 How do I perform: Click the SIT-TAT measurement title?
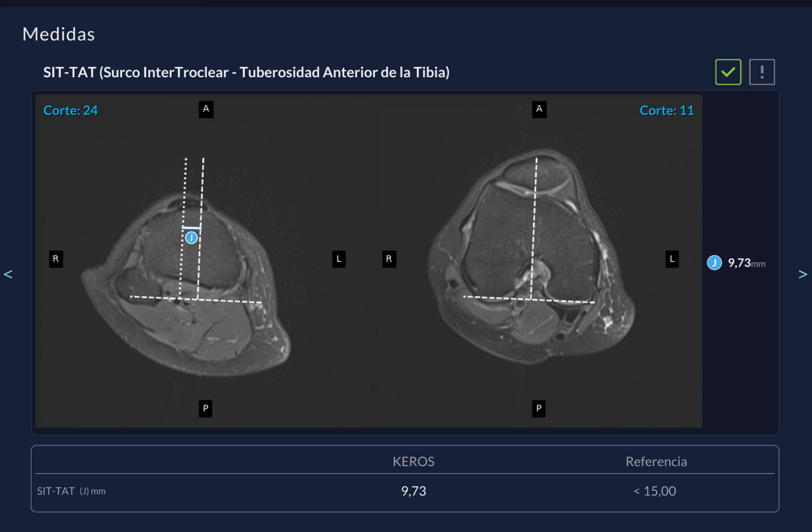point(246,73)
